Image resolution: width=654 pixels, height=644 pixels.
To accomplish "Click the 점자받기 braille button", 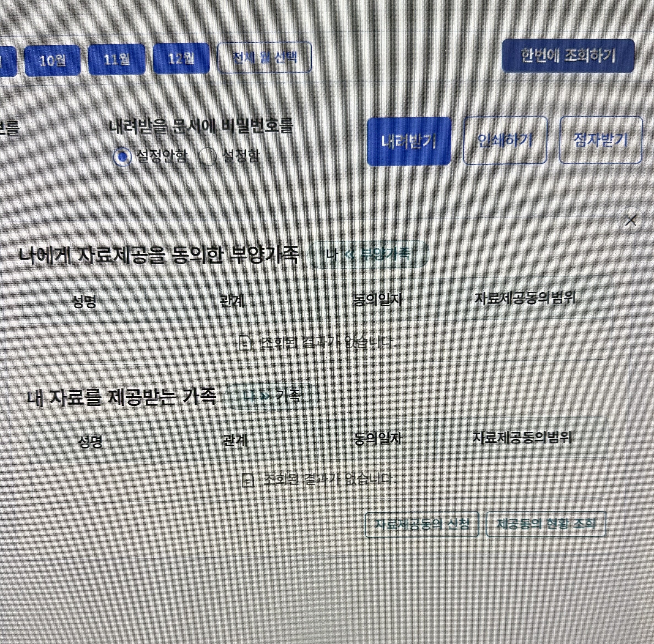I will click(601, 140).
